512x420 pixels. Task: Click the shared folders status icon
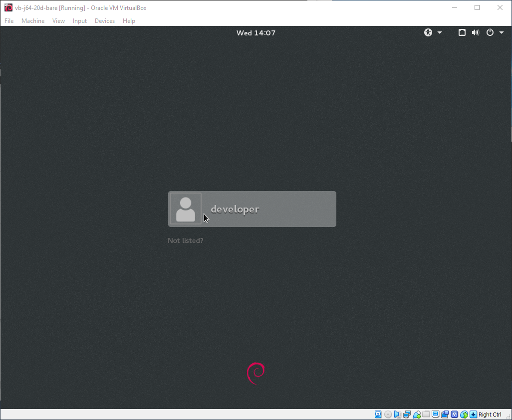pyautogui.click(x=426, y=415)
